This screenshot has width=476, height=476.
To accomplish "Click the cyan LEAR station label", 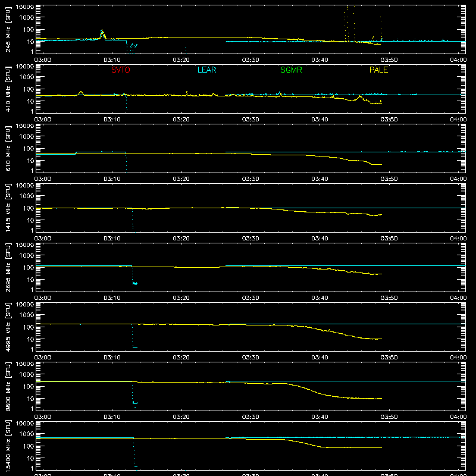I will click(206, 70).
